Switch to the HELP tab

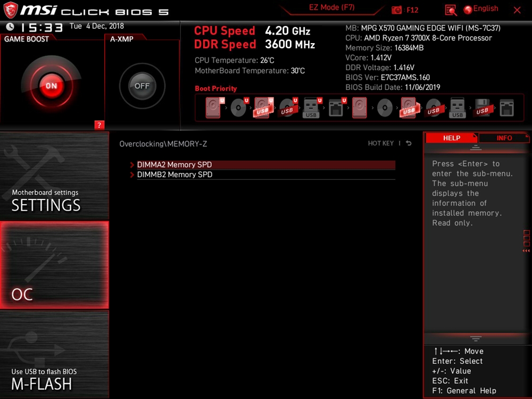tap(451, 138)
